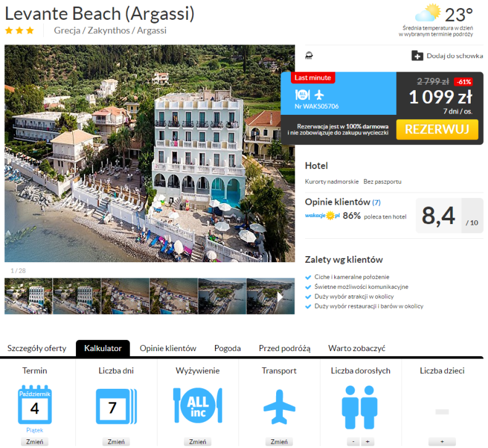The image size is (488, 448).
Task: Open Zmień under Liczba dni
Action: (116, 442)
